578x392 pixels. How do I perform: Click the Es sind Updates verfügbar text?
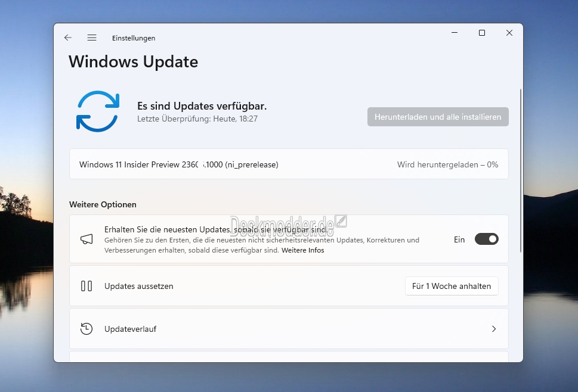coord(202,106)
